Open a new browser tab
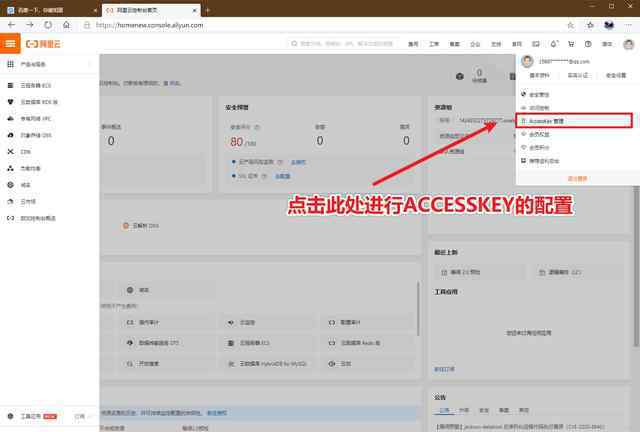 207,10
